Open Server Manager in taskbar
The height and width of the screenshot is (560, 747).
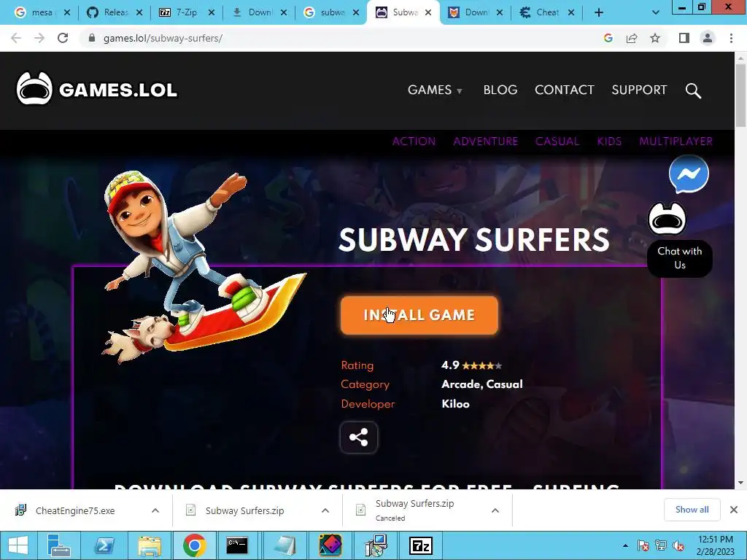tap(59, 545)
